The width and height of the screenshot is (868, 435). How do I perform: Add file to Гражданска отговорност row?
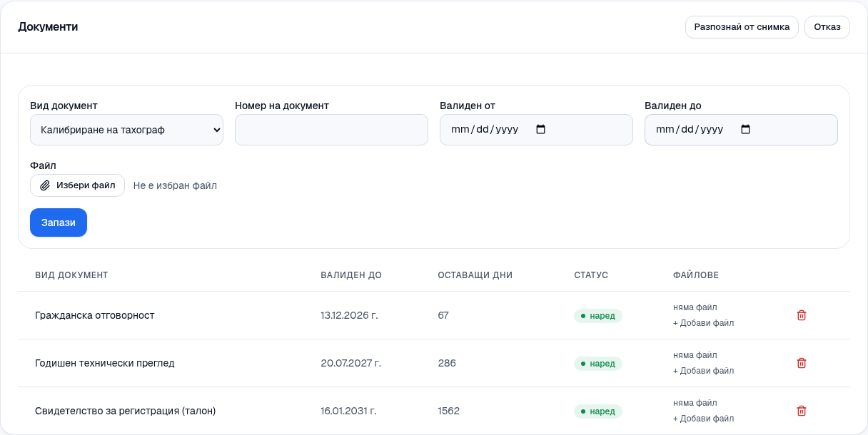[703, 323]
